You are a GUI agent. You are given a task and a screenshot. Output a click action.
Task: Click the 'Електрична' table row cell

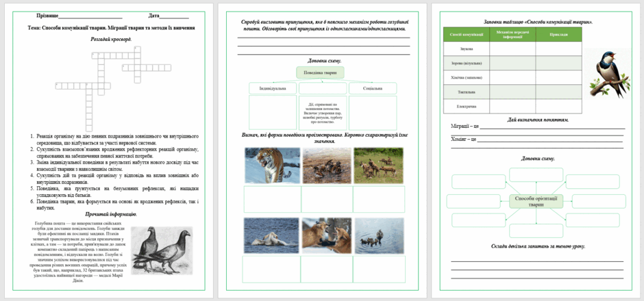[467, 107]
